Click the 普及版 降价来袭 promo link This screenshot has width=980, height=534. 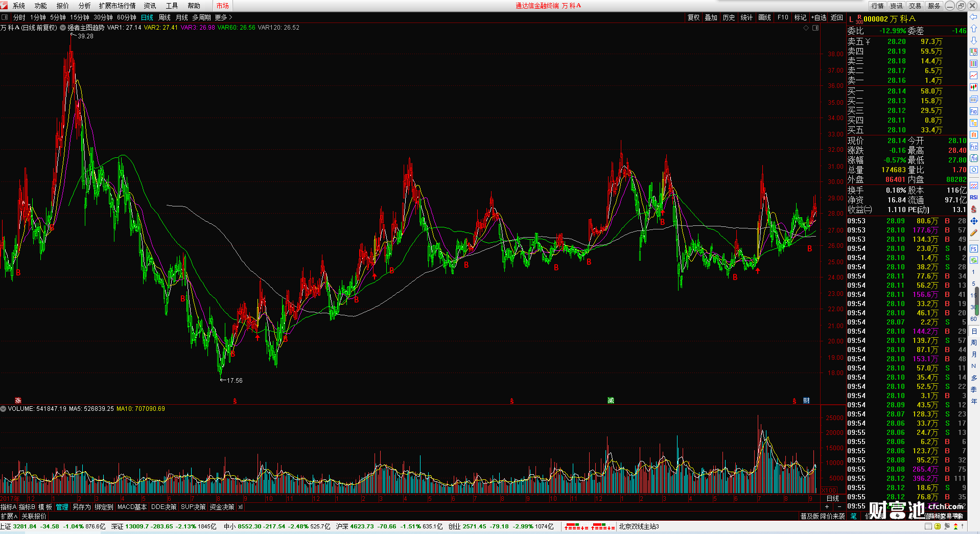pyautogui.click(x=823, y=516)
